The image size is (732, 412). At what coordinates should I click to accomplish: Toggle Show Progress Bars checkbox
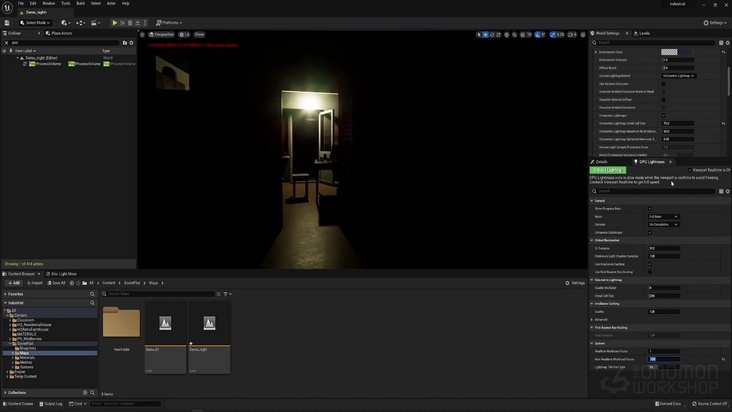650,209
